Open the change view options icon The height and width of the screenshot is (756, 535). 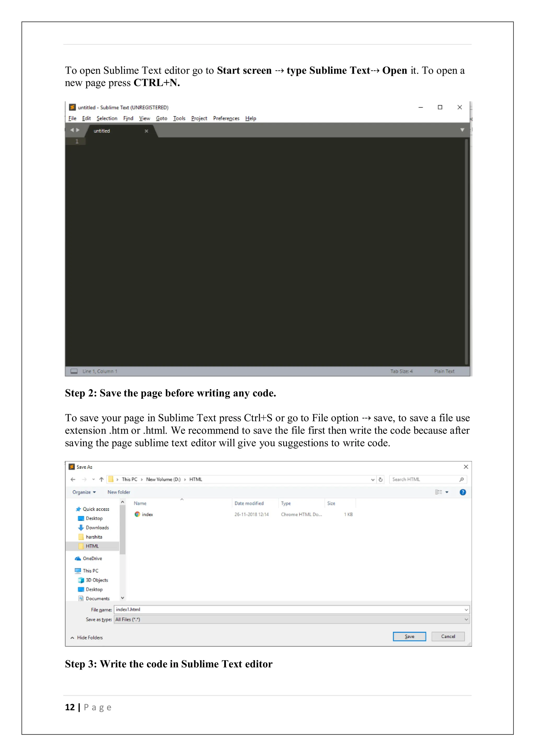(439, 492)
